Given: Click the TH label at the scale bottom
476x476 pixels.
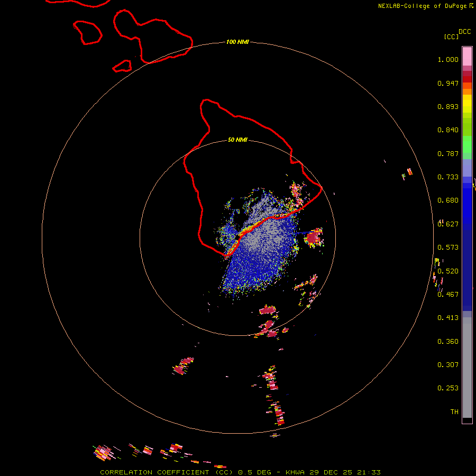Looking at the screenshot, I should (x=454, y=412).
